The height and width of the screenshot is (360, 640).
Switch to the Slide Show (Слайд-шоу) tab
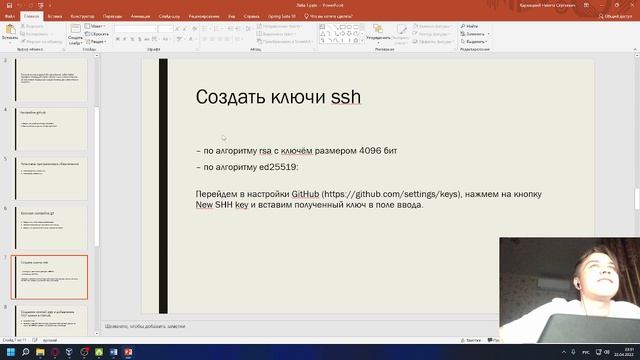click(x=169, y=16)
